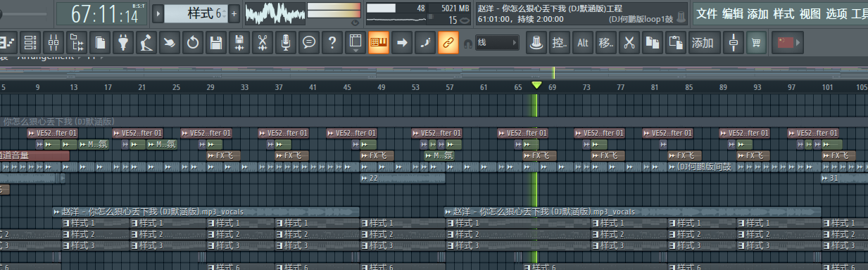Open the 线 snap dropdown
The image size is (868, 270).
pos(497,43)
